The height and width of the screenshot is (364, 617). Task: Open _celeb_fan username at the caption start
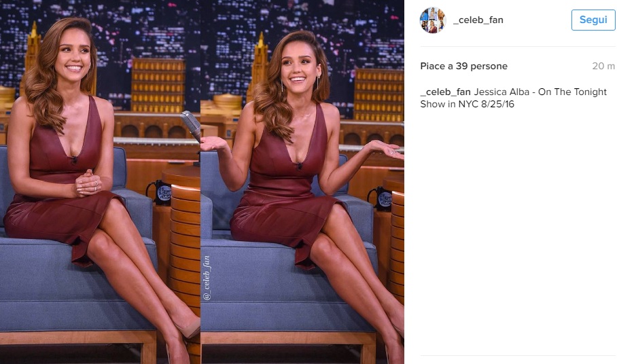coord(446,92)
